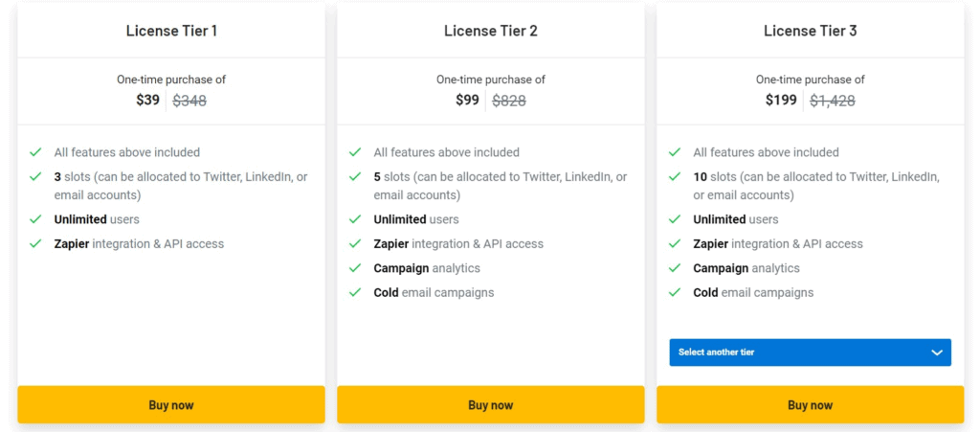Click checkmark next to Tier 2 Cold email campaigns
The image size is (980, 432).
(355, 293)
